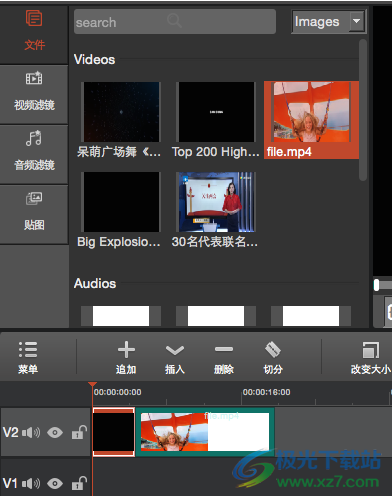The width and height of the screenshot is (392, 498).
Task: Select the Big Explosio video thumbnail
Action: click(x=122, y=202)
